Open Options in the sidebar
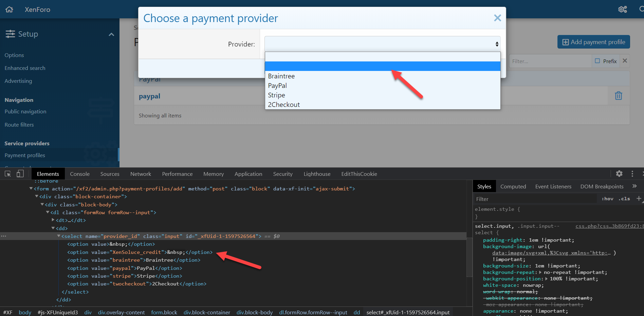 tap(14, 55)
